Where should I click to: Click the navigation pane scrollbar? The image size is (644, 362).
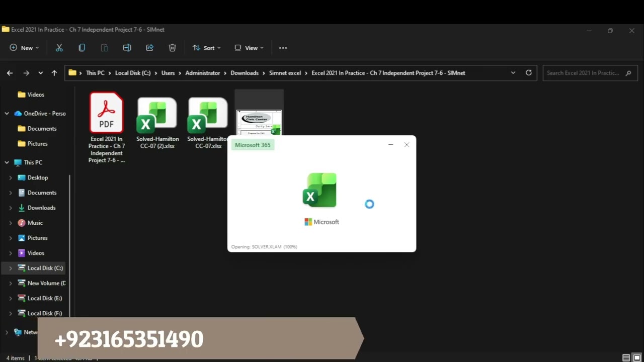70,246
